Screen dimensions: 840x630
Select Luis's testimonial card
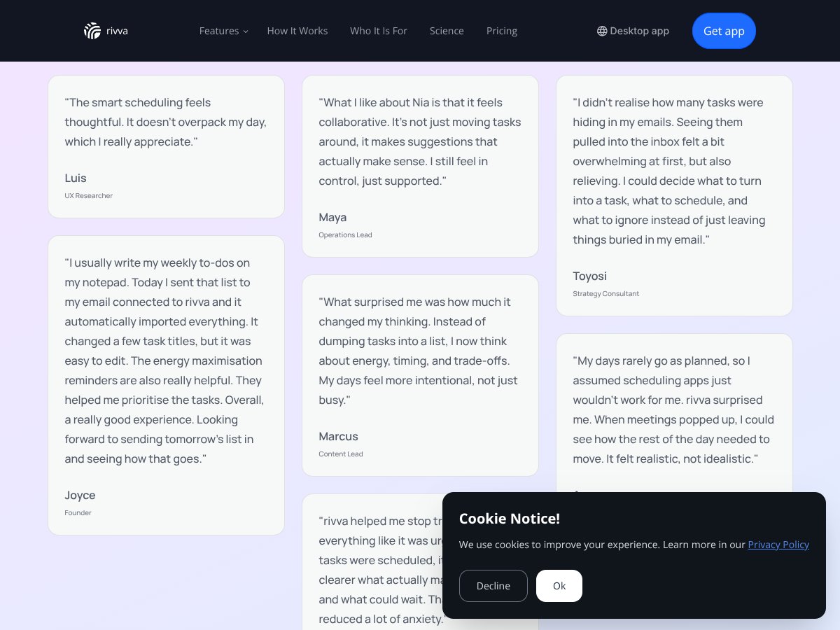coord(166,146)
